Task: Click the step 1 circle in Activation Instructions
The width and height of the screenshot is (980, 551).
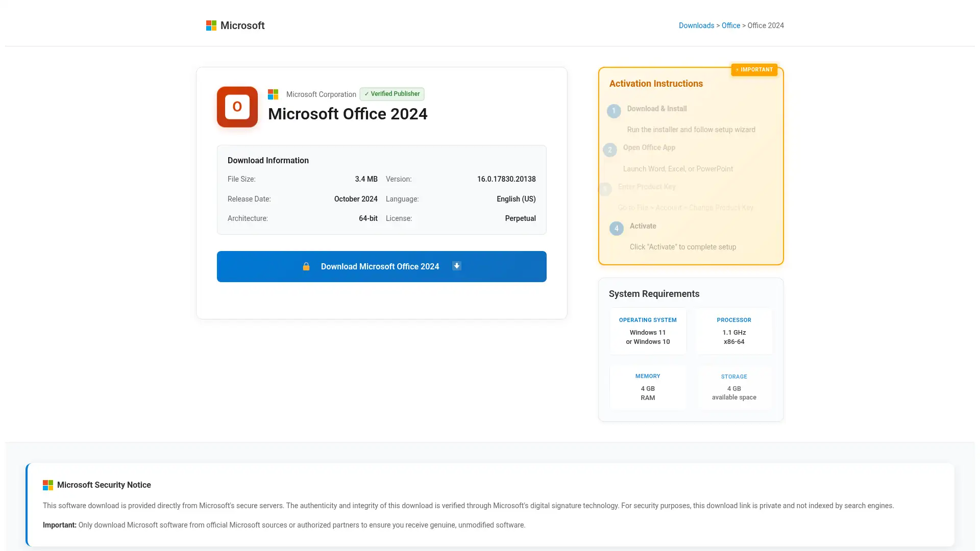Action: pyautogui.click(x=614, y=111)
